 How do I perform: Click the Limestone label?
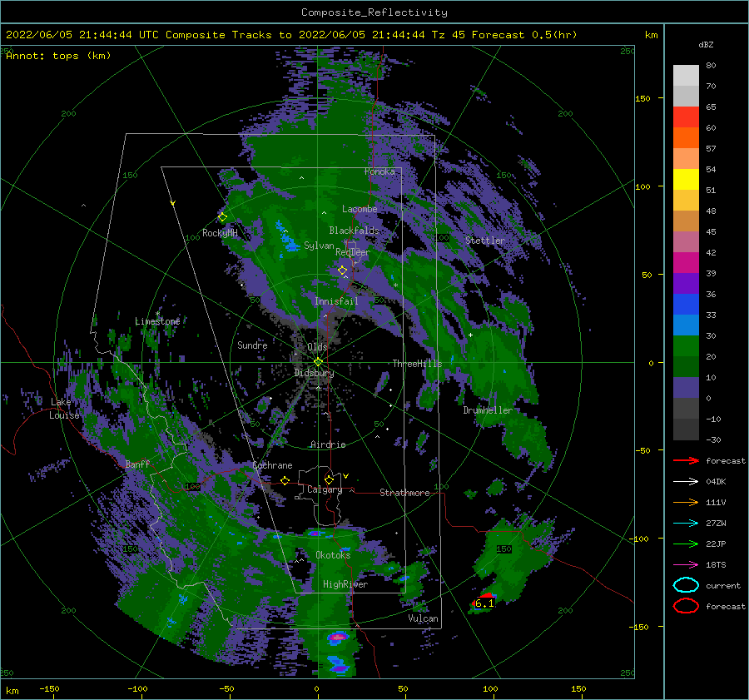(x=157, y=321)
